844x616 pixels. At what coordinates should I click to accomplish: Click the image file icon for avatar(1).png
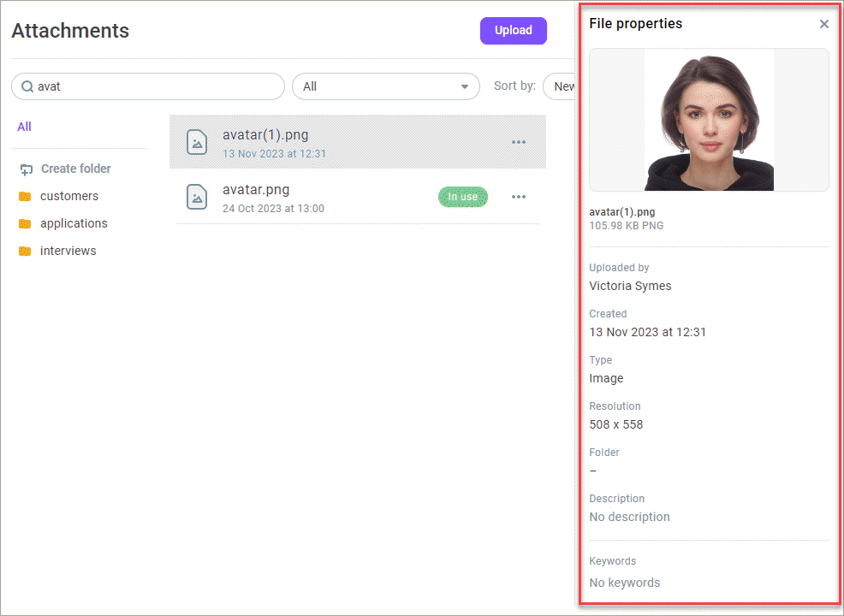(x=197, y=143)
